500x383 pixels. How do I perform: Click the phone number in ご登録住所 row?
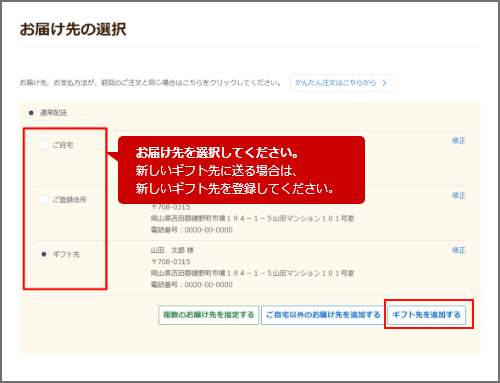(192, 230)
